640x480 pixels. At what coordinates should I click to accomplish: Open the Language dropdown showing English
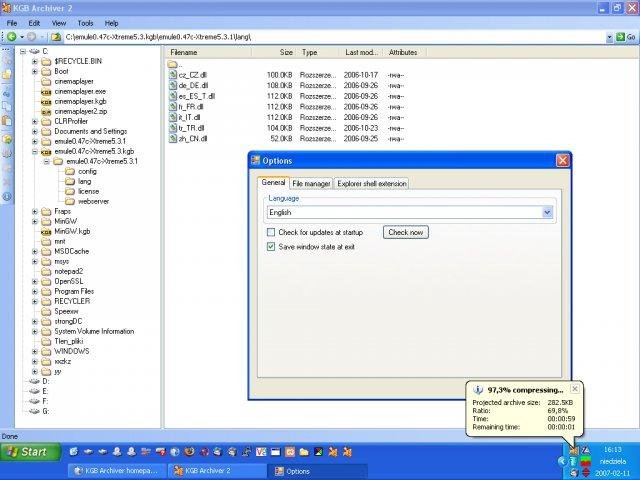[547, 212]
